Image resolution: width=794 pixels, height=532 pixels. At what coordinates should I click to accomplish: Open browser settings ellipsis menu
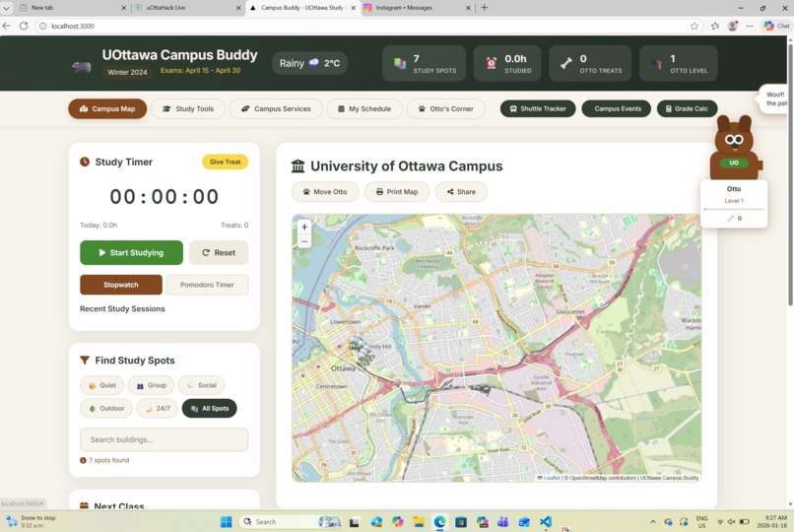point(750,26)
